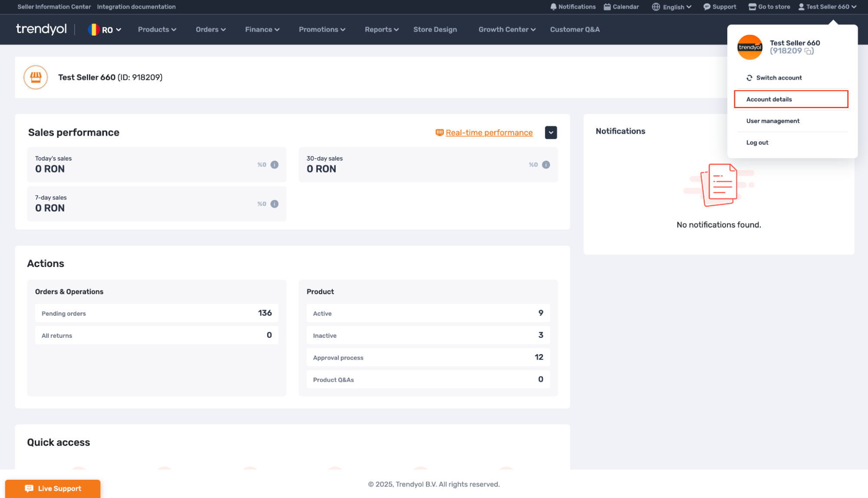Open Approval process row showing 12

pyautogui.click(x=428, y=357)
